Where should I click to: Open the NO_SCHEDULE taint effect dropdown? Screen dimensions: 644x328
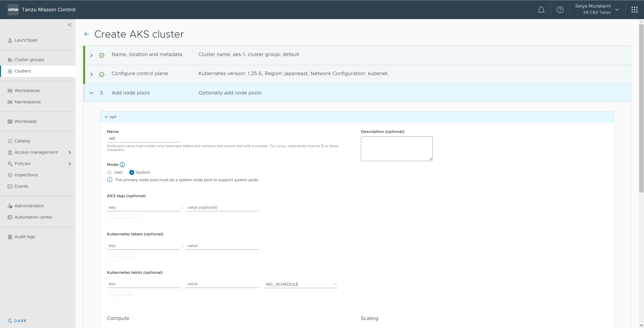pyautogui.click(x=300, y=284)
